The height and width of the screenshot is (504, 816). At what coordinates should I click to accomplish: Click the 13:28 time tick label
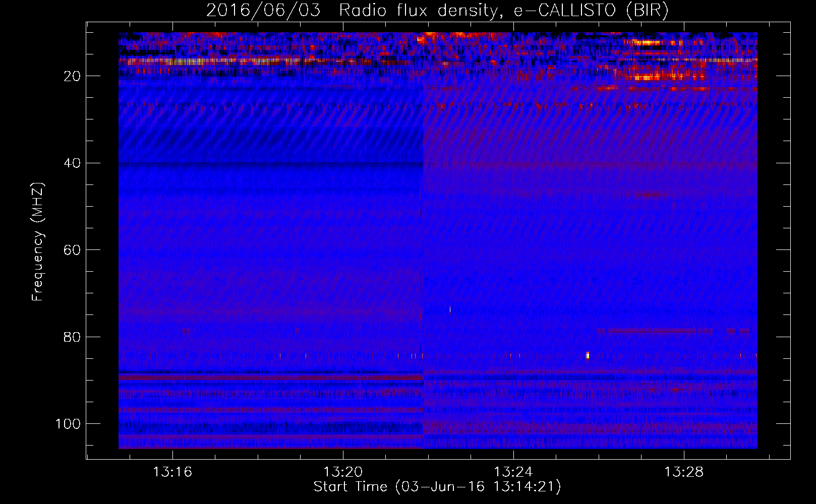(684, 472)
